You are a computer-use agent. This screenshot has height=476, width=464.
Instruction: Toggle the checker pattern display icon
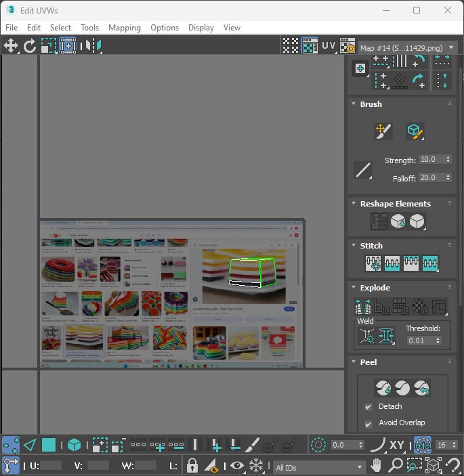pos(291,46)
